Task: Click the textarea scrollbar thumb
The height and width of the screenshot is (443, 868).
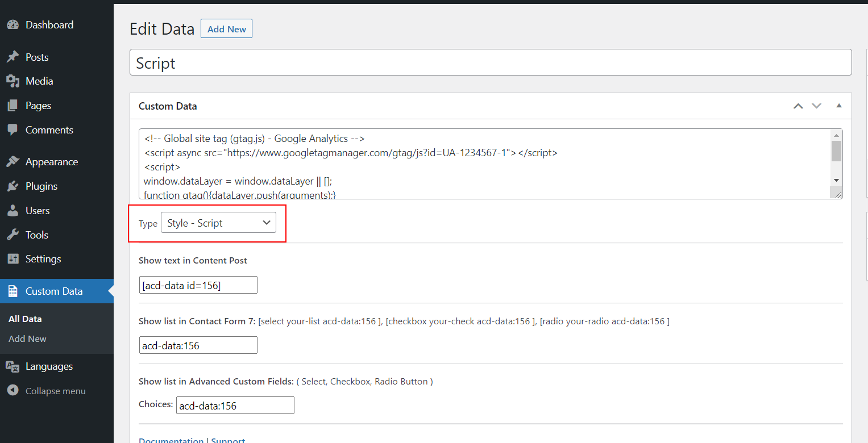Action: click(x=836, y=151)
